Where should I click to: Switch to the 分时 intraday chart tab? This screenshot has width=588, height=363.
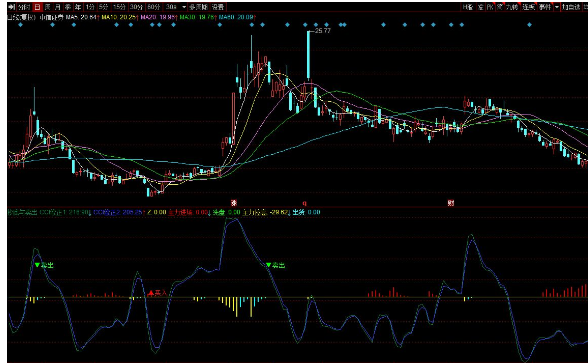(x=24, y=7)
